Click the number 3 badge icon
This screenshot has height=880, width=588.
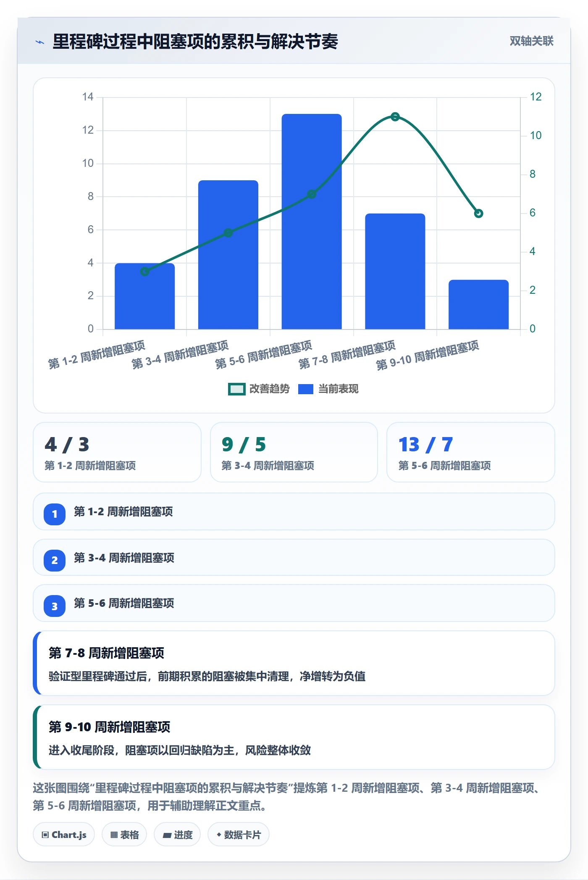55,606
